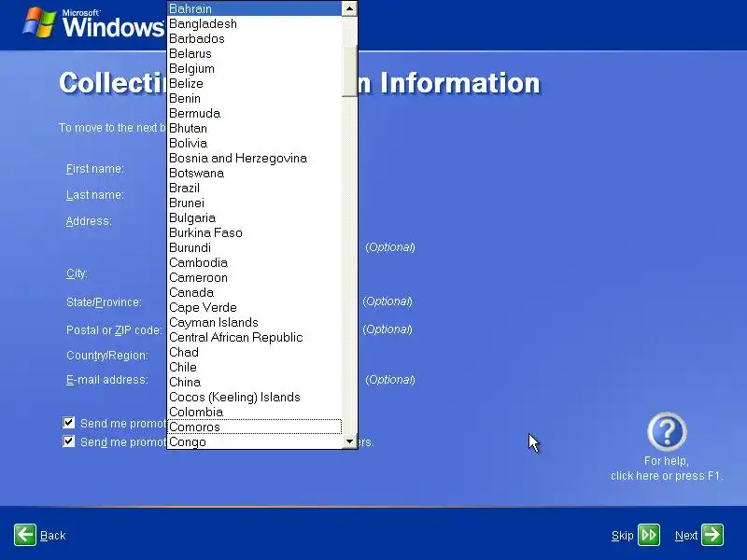This screenshot has width=747, height=560.
Task: Select Comoros in the country list
Action: [x=254, y=427]
